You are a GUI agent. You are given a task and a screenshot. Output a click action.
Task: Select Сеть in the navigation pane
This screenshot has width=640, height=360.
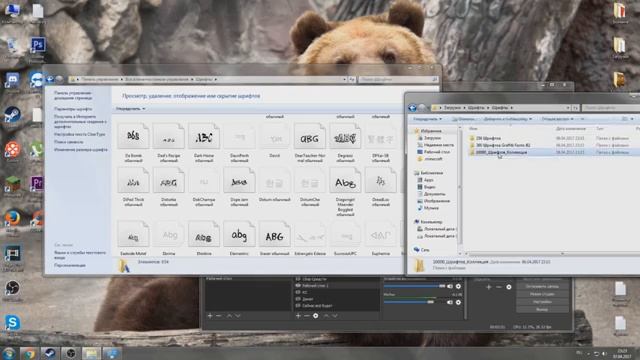pos(422,249)
